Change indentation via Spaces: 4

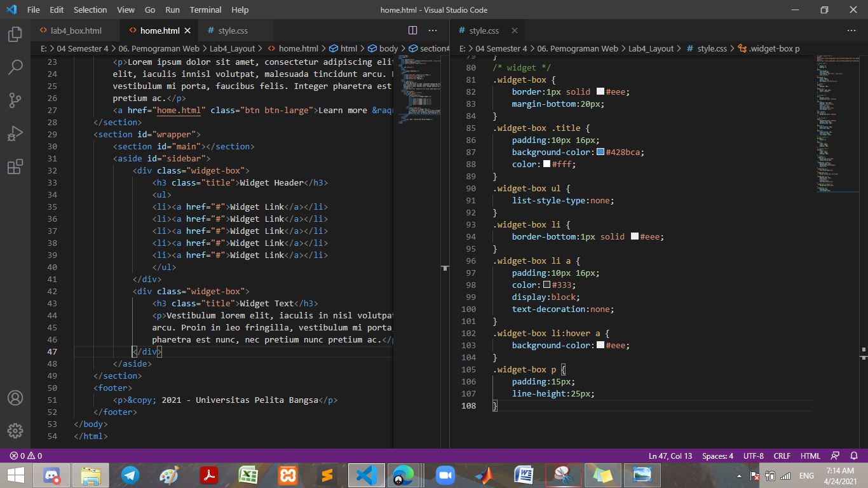tap(717, 456)
